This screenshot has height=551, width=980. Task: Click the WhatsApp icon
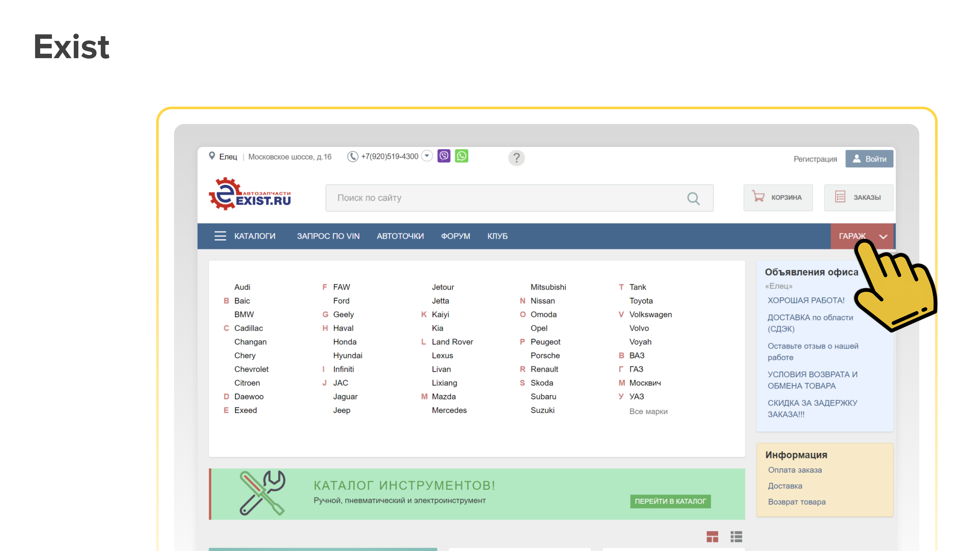pos(461,156)
